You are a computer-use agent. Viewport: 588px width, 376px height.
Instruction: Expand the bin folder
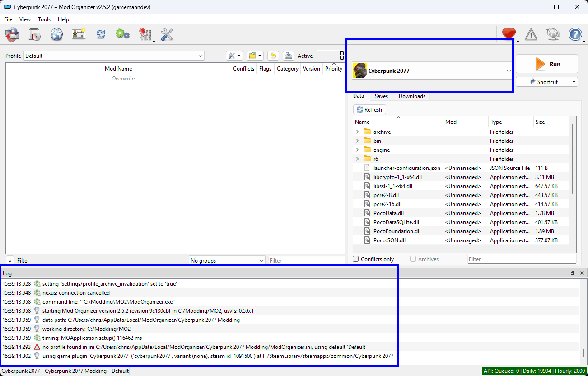[358, 141]
